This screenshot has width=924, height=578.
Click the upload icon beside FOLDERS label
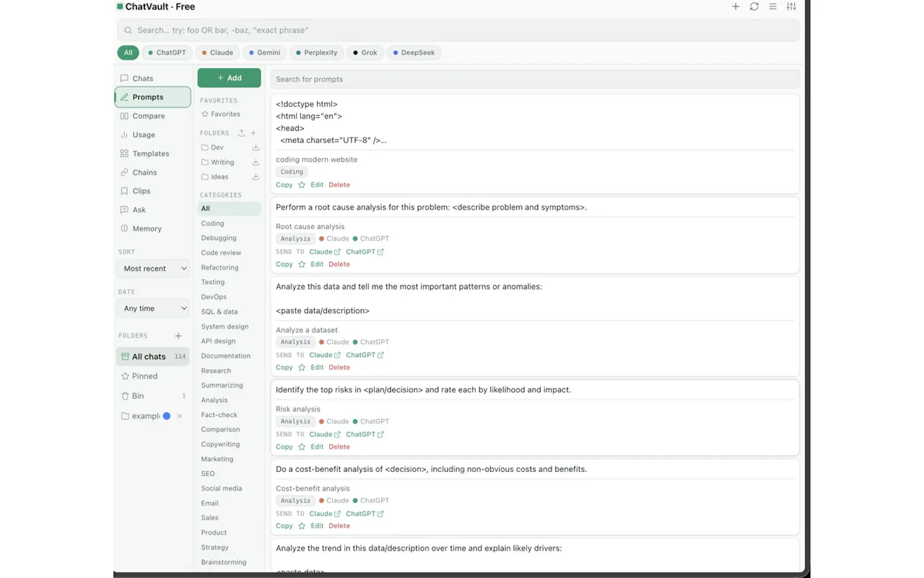[x=241, y=133]
